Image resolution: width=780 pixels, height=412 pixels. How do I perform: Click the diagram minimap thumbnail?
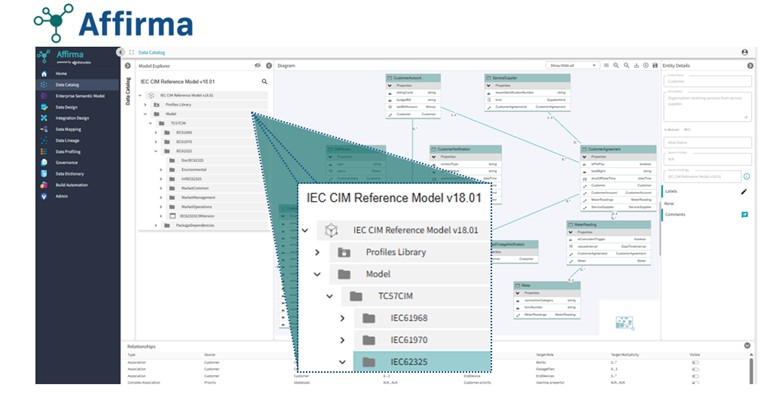(625, 323)
